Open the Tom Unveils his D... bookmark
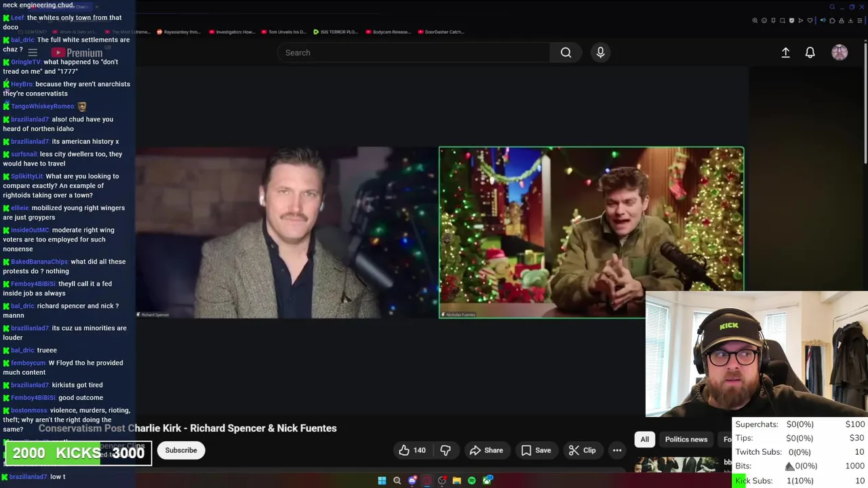Viewport: 868px width, 488px height. [x=283, y=32]
